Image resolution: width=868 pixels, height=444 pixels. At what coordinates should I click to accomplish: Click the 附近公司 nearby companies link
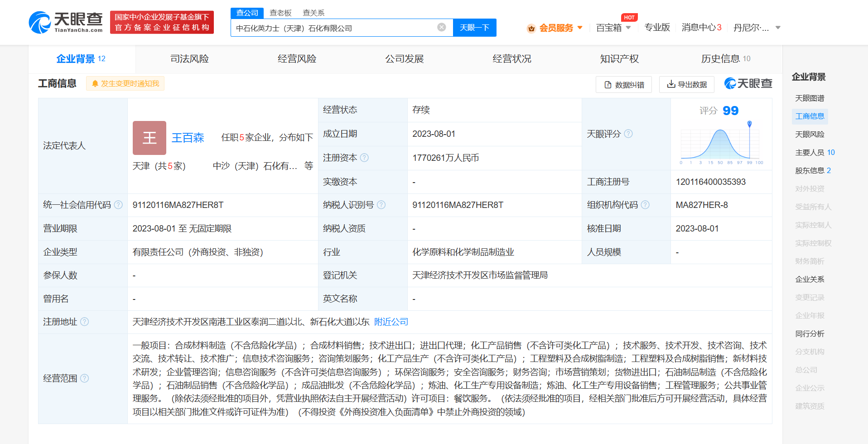coord(391,322)
